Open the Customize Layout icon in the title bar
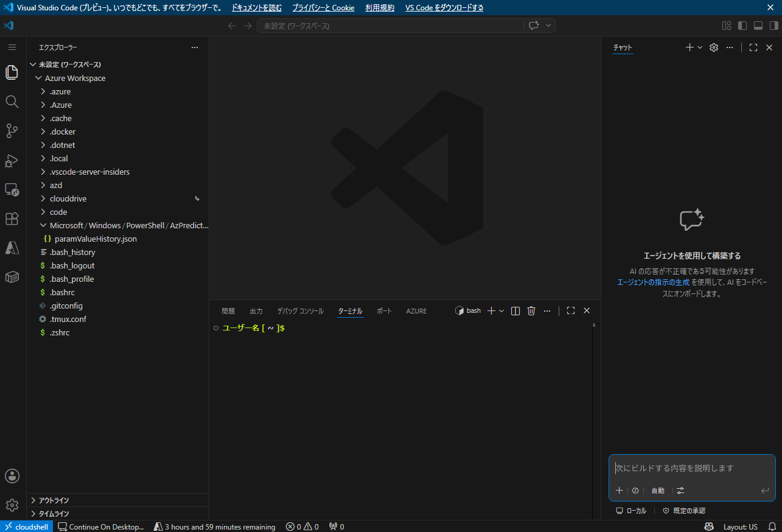This screenshot has height=532, width=782. point(727,26)
